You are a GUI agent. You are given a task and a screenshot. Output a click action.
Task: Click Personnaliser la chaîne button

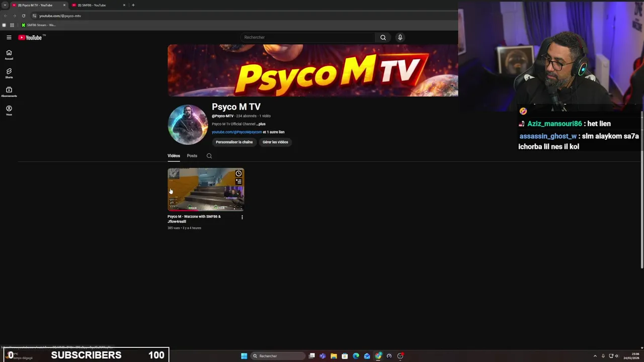(234, 142)
